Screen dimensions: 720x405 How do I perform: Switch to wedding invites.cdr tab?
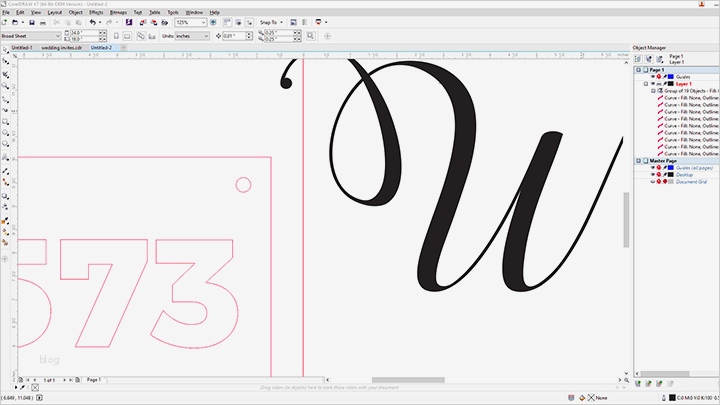61,47
